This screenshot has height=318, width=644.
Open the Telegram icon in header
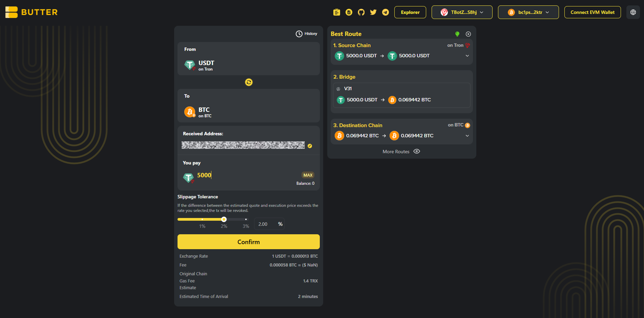point(386,12)
